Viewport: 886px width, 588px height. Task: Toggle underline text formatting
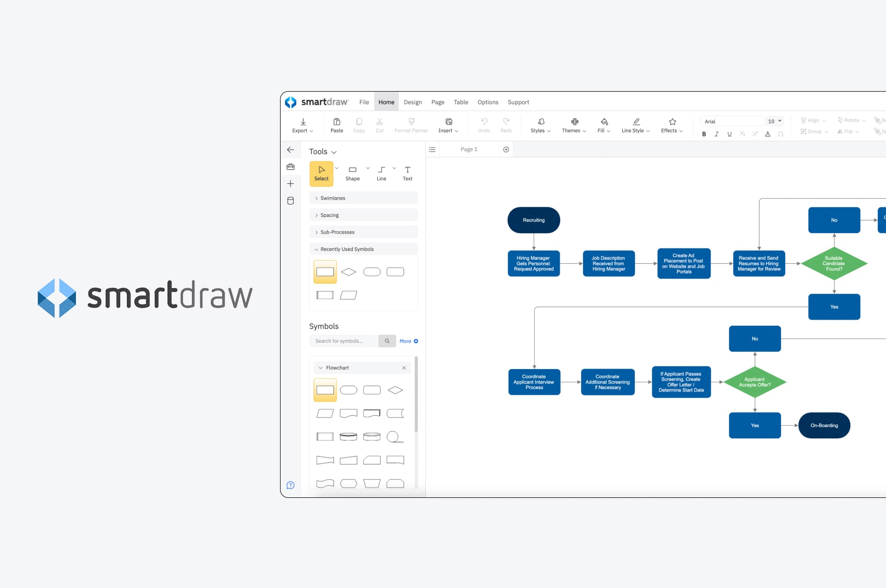coord(729,134)
